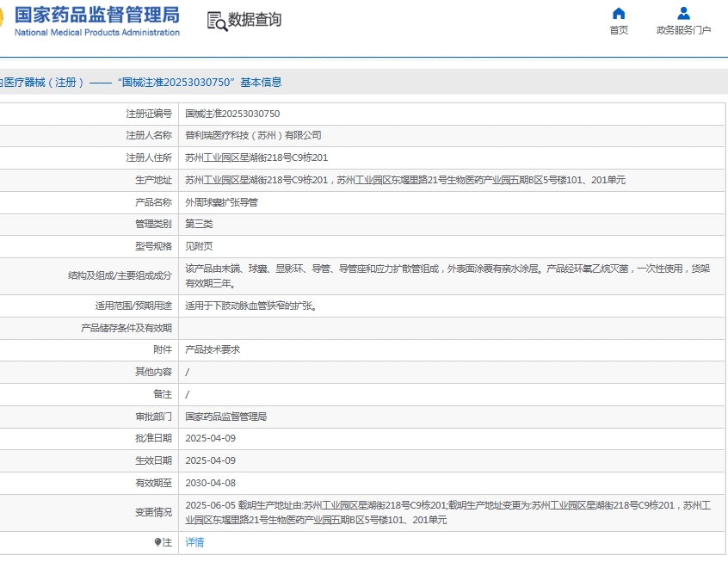This screenshot has height=562, width=728.
Task: Click the 数据查询 magnifier document icon
Action: click(x=217, y=22)
